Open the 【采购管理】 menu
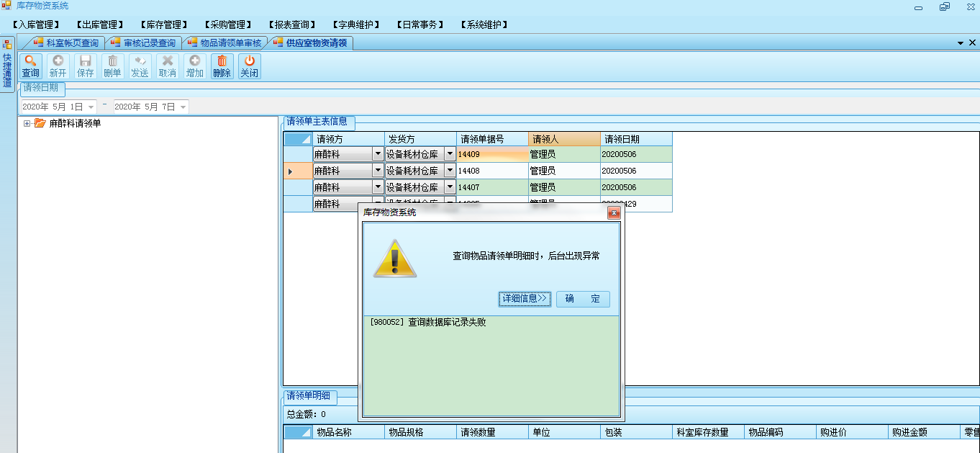The height and width of the screenshot is (453, 980). (x=228, y=24)
